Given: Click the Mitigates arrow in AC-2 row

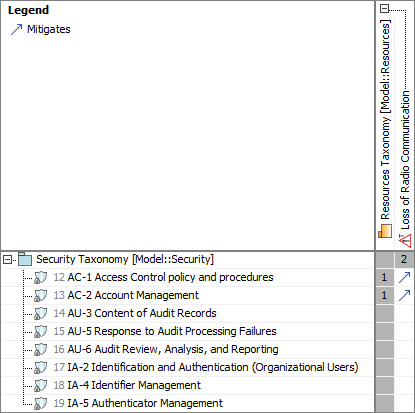Looking at the screenshot, I should [404, 295].
